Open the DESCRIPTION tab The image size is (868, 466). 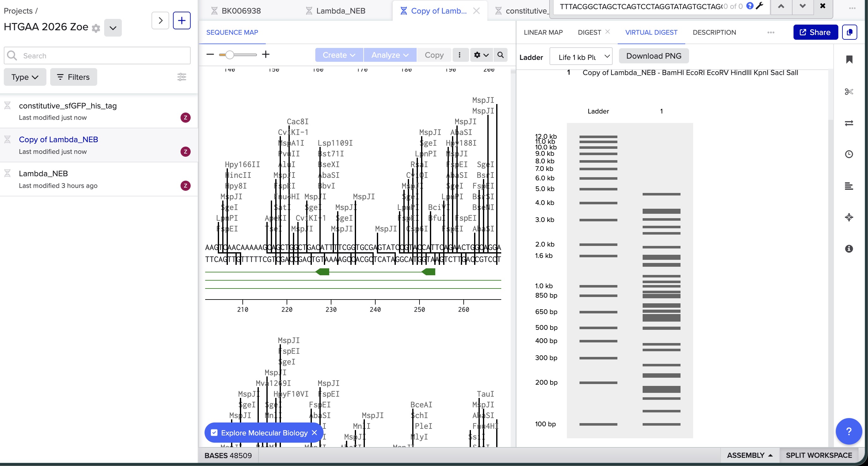714,32
